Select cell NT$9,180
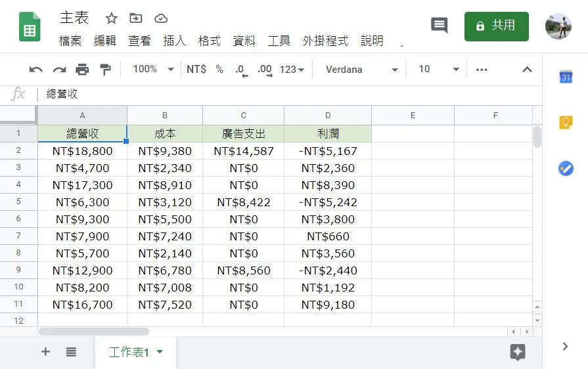Screen dimensions: 588x369 328,305
